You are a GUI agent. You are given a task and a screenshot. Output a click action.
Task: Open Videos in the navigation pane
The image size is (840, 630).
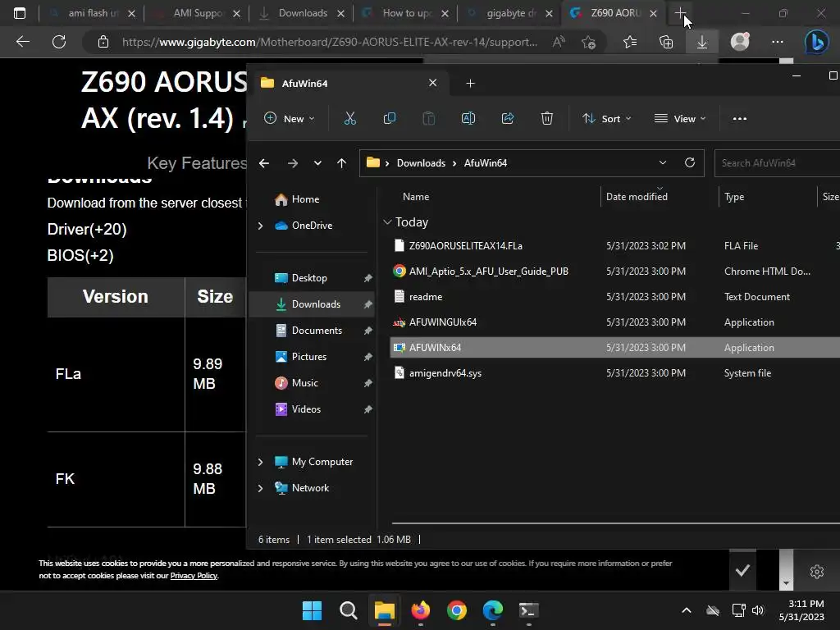306,409
